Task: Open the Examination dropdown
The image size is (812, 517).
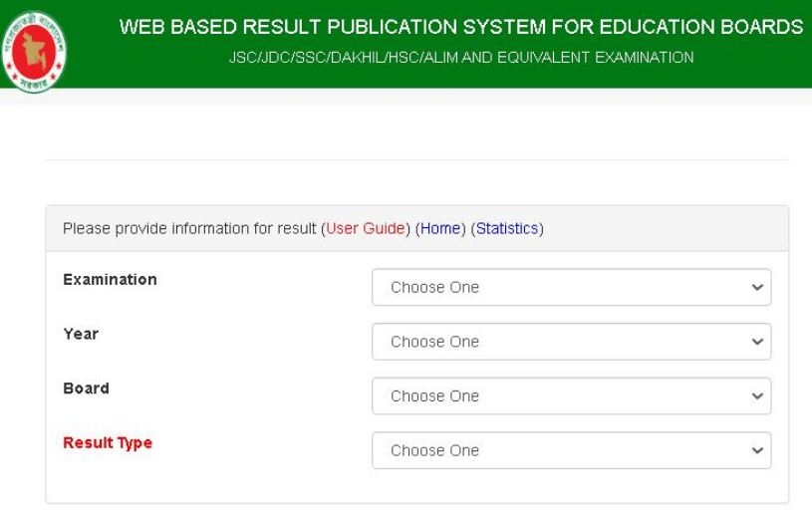Action: pyautogui.click(x=571, y=287)
